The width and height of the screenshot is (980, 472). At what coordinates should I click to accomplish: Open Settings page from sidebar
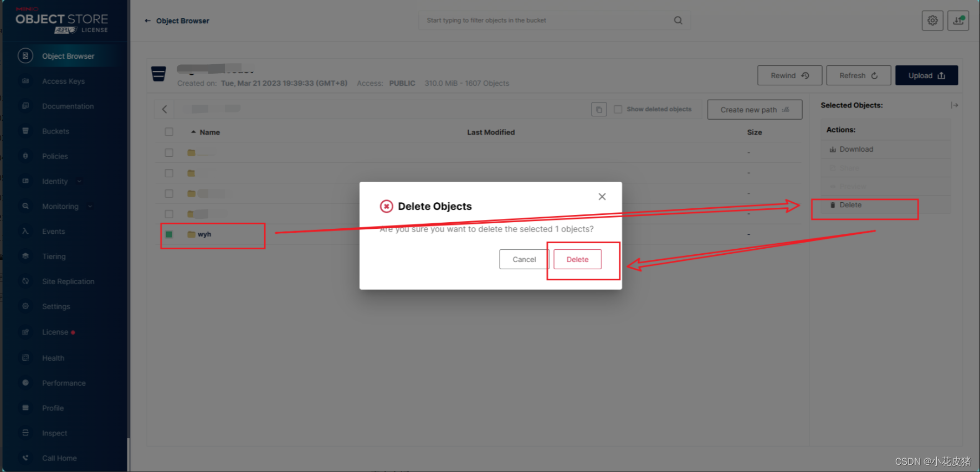(56, 306)
